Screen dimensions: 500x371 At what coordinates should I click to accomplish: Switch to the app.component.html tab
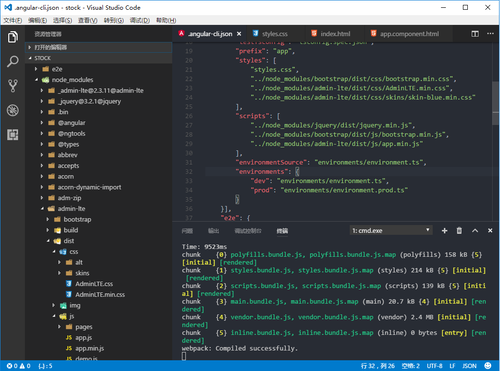tap(409, 34)
